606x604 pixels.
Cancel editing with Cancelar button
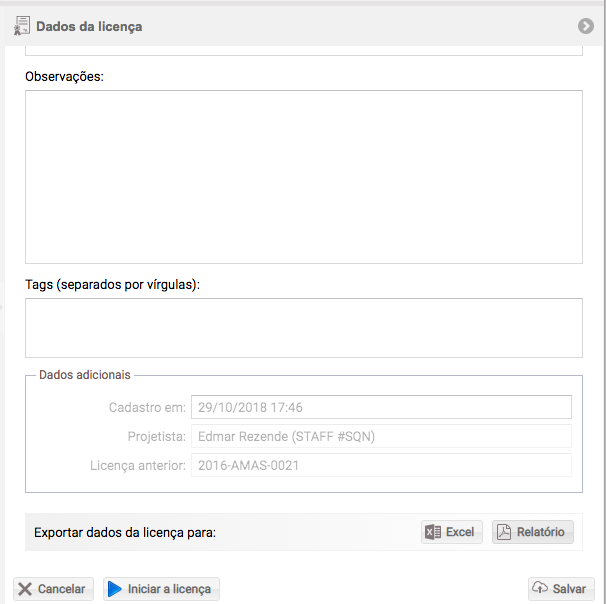tap(53, 589)
